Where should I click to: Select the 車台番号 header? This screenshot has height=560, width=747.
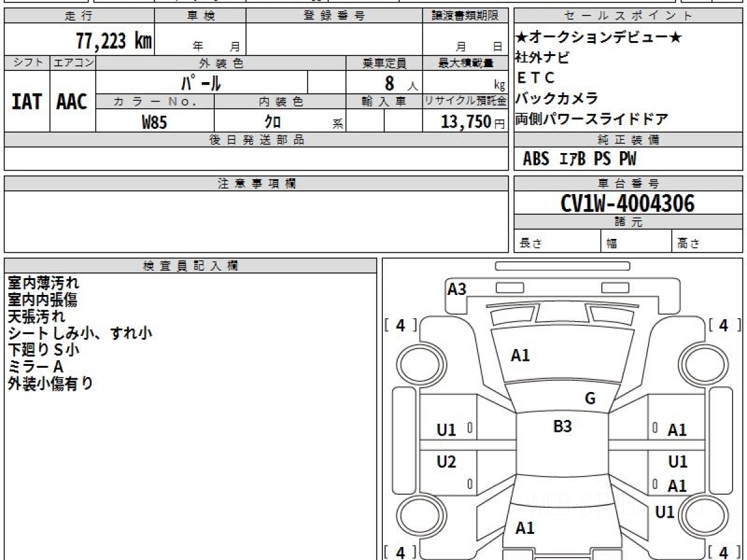(629, 184)
